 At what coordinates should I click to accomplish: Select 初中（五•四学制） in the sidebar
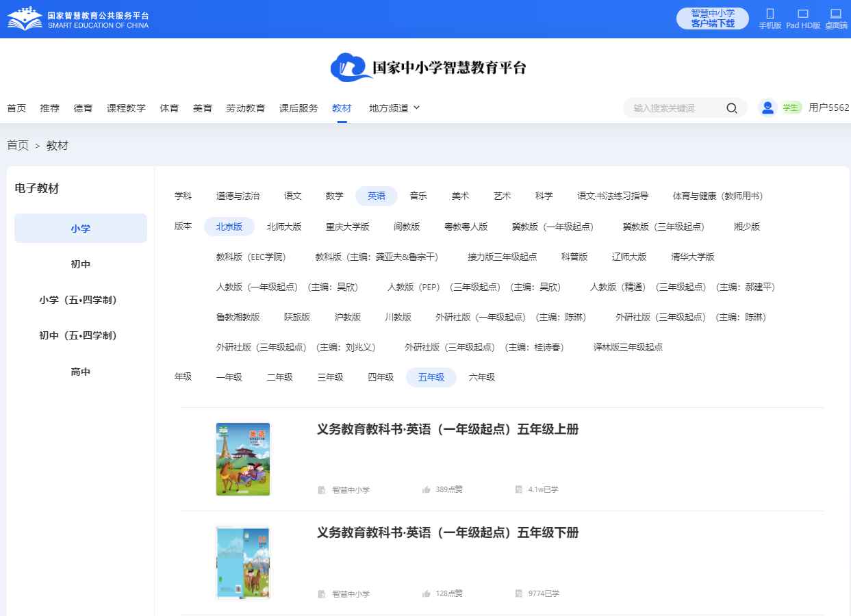81,335
